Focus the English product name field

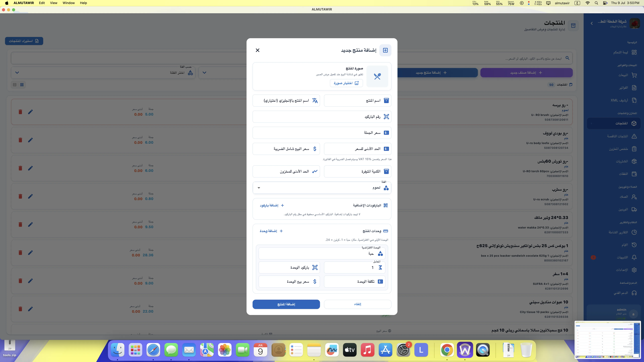286,100
